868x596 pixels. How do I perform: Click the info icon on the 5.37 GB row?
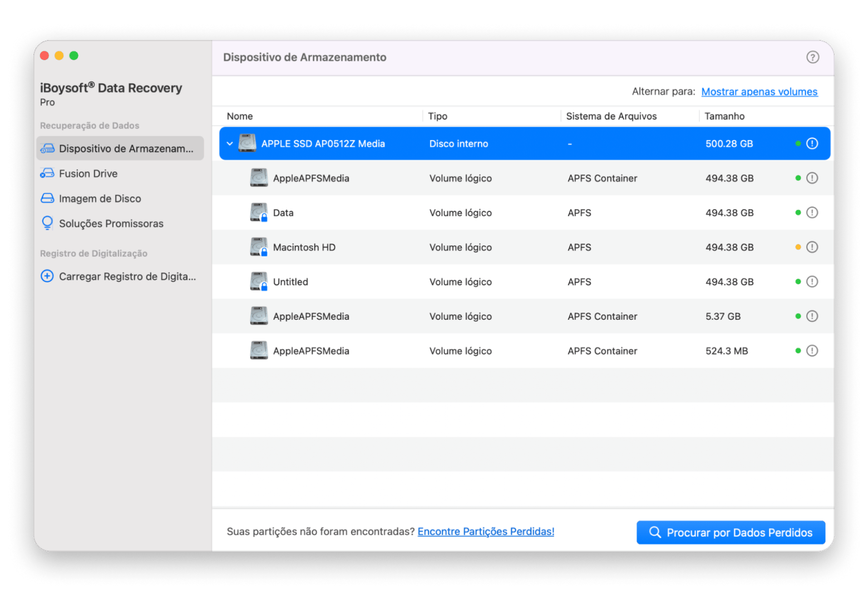[x=812, y=316]
